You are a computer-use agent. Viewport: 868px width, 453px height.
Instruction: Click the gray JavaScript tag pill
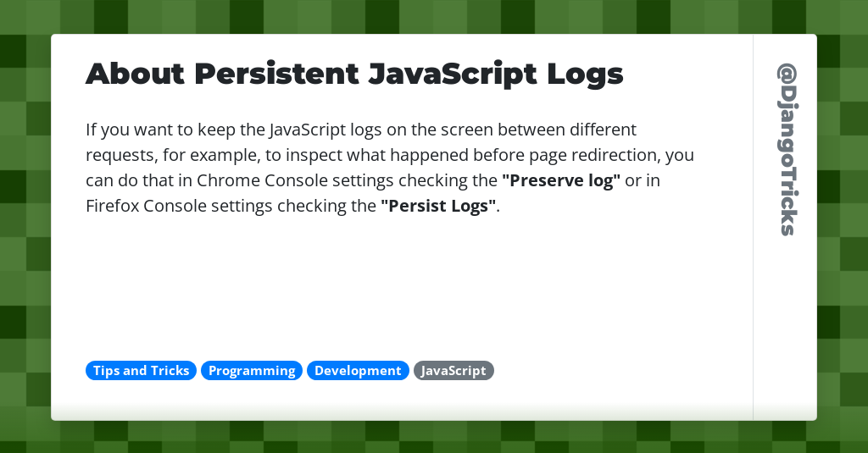pyautogui.click(x=453, y=371)
